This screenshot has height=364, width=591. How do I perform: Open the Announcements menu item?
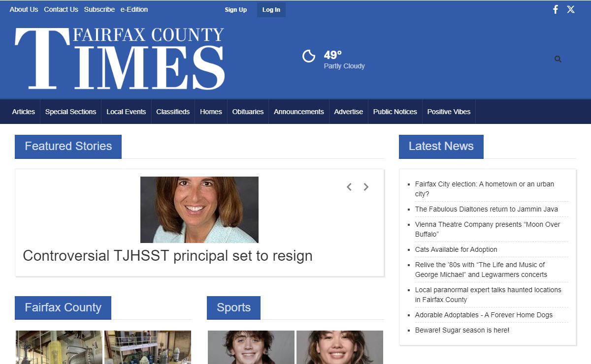(299, 112)
